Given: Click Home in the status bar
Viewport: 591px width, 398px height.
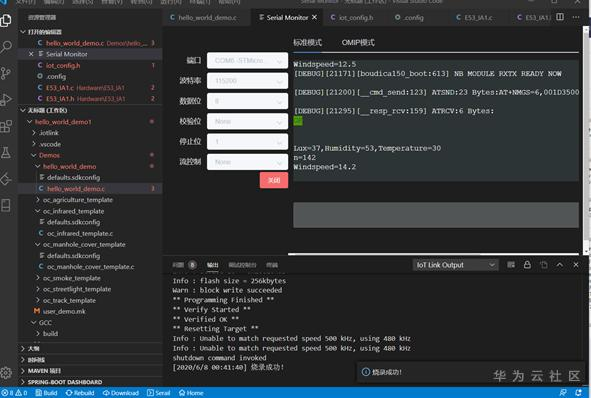Looking at the screenshot, I should (x=191, y=393).
